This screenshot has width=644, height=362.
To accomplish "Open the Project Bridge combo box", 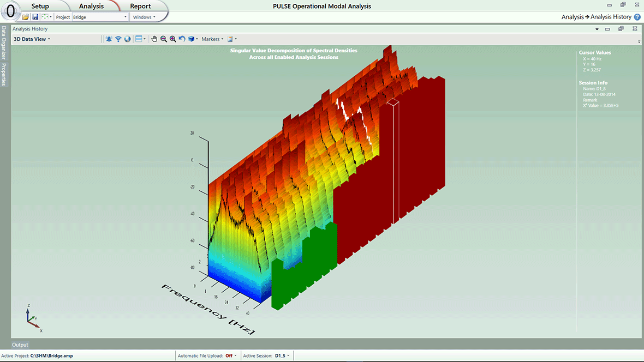I will pyautogui.click(x=99, y=17).
